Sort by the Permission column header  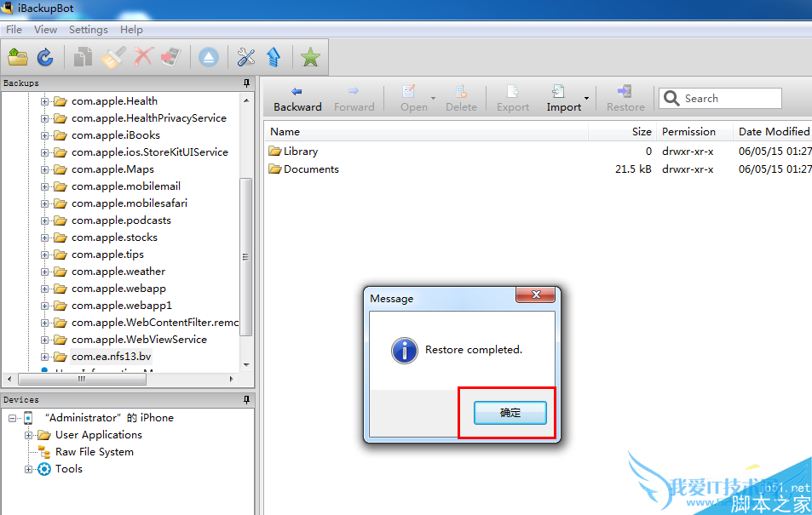[694, 131]
